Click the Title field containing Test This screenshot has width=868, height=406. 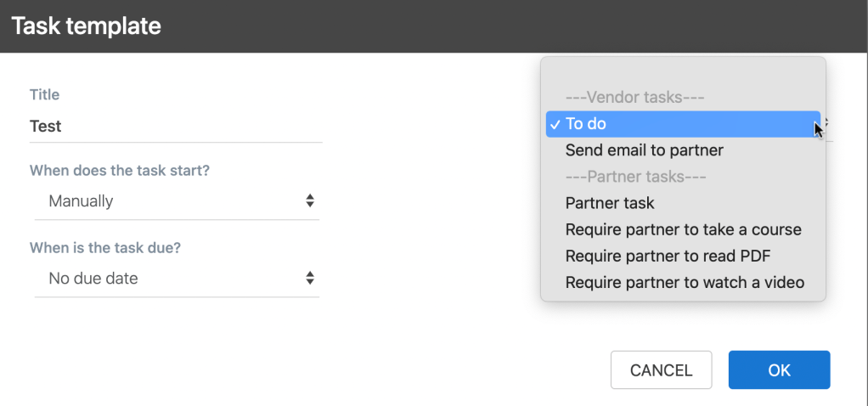[x=176, y=127]
